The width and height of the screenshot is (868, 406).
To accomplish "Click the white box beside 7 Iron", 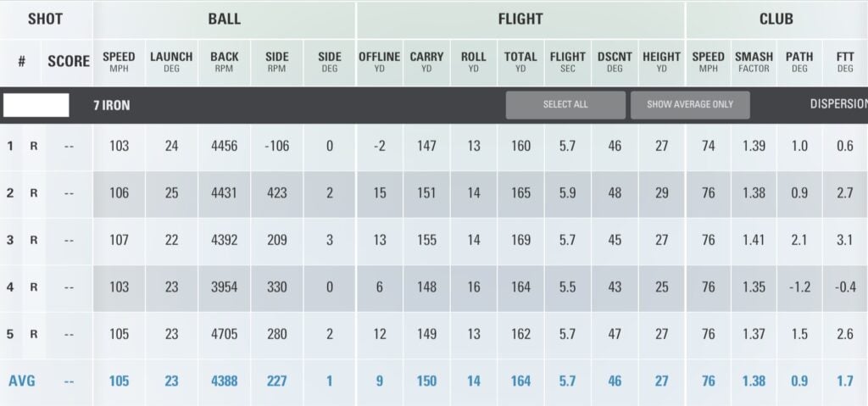I will tap(36, 105).
